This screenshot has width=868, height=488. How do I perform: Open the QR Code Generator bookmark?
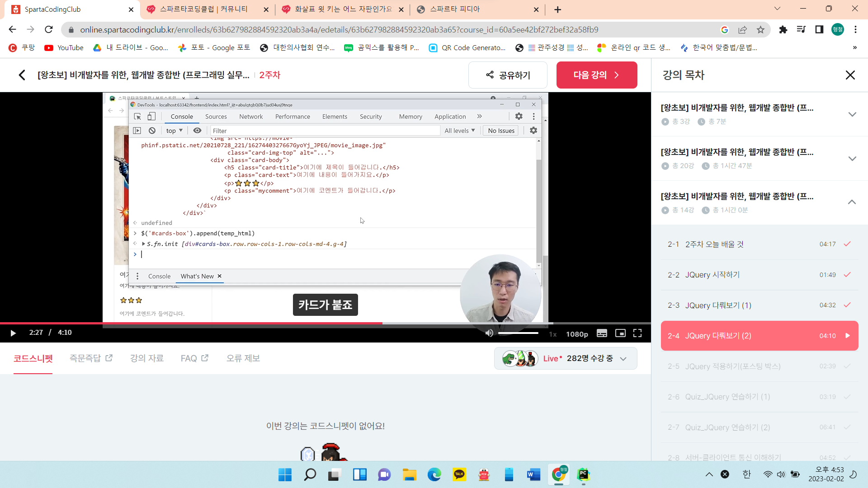tap(467, 48)
